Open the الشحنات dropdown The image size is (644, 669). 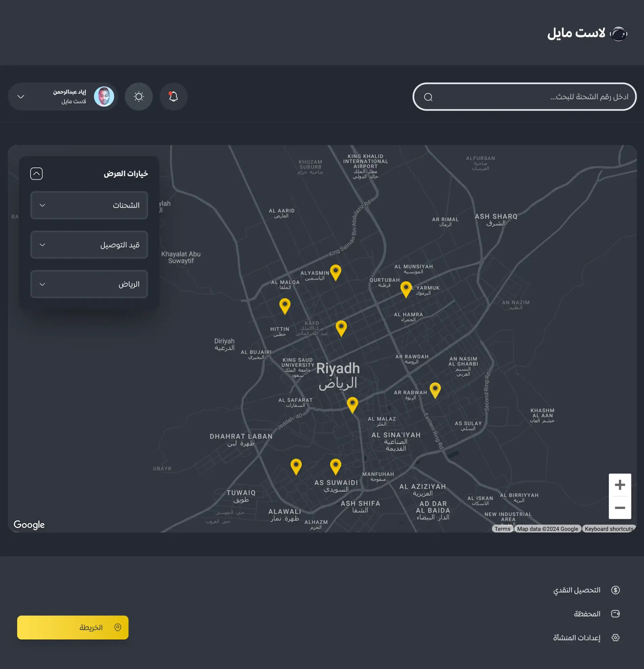(89, 205)
